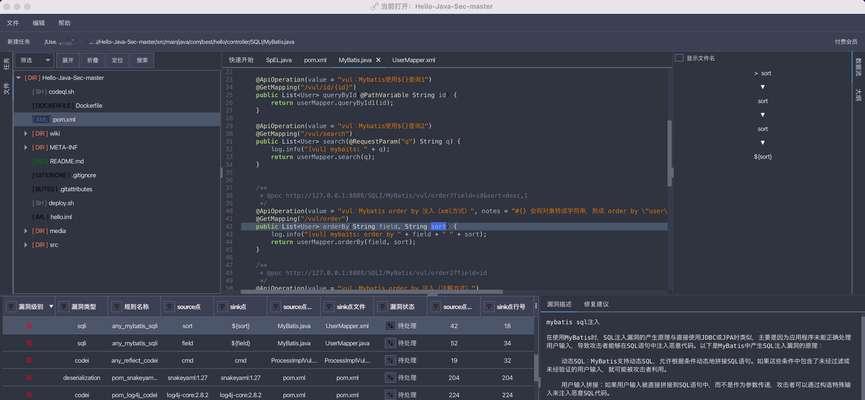Click the 搜索 toolbar button
This screenshot has height=400, width=865.
[142, 60]
